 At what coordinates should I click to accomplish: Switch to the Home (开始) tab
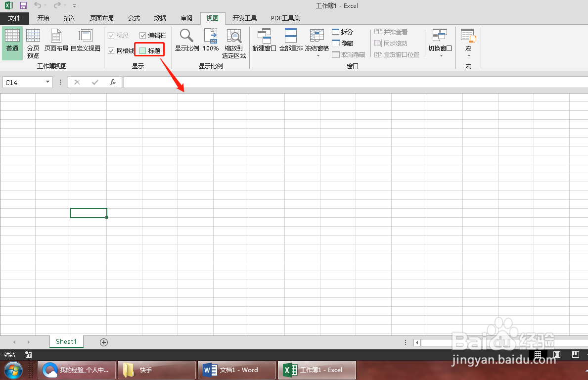(x=43, y=18)
